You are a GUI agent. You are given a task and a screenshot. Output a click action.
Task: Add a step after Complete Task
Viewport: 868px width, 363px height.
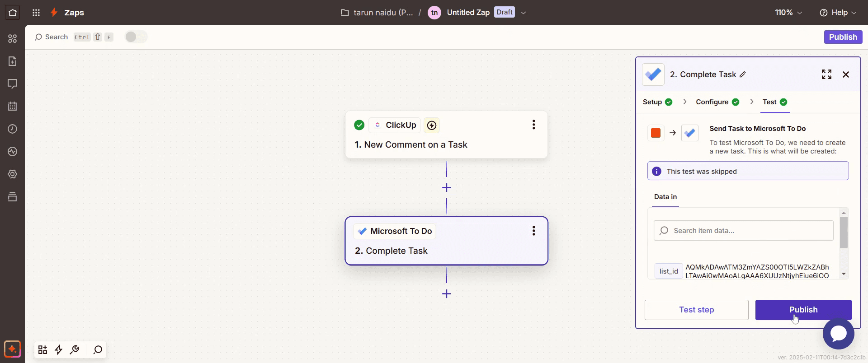446,294
